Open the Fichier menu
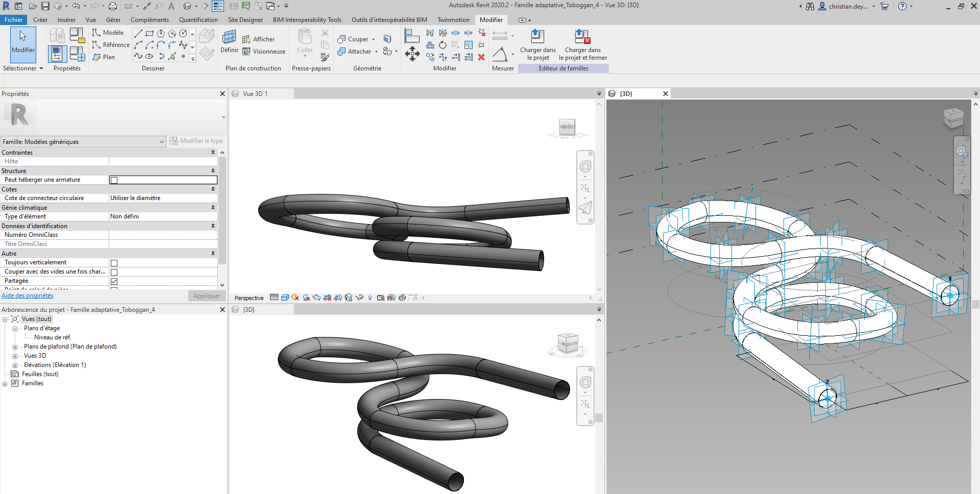The image size is (980, 494). point(14,20)
